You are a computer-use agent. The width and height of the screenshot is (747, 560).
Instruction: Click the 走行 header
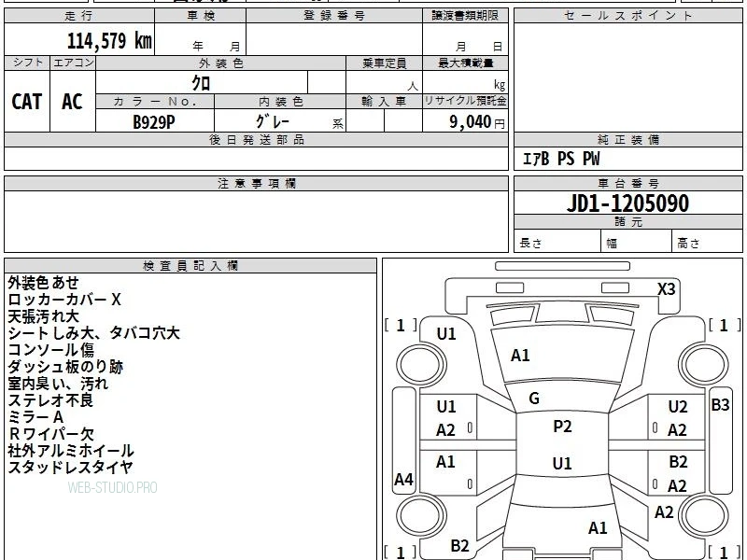(x=78, y=16)
